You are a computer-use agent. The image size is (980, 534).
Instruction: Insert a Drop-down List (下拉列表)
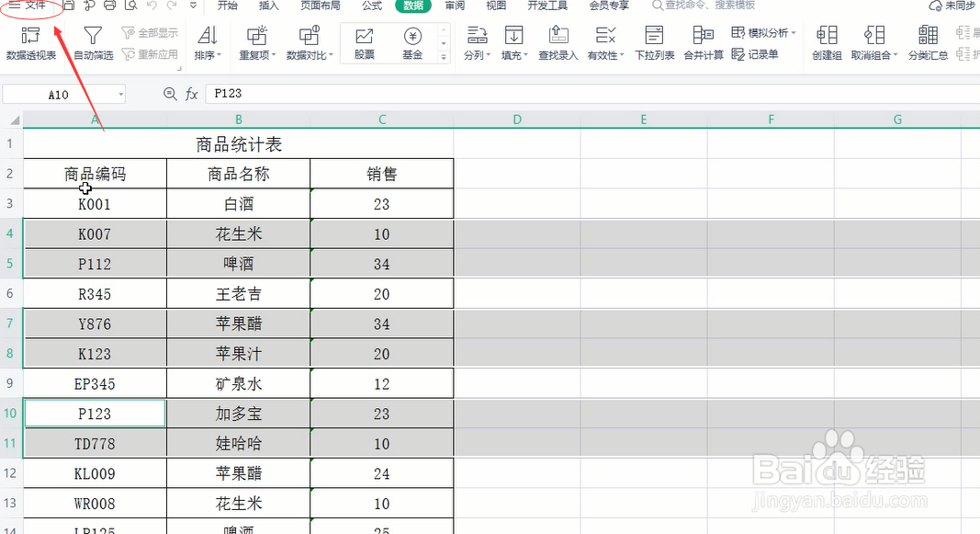tap(653, 42)
